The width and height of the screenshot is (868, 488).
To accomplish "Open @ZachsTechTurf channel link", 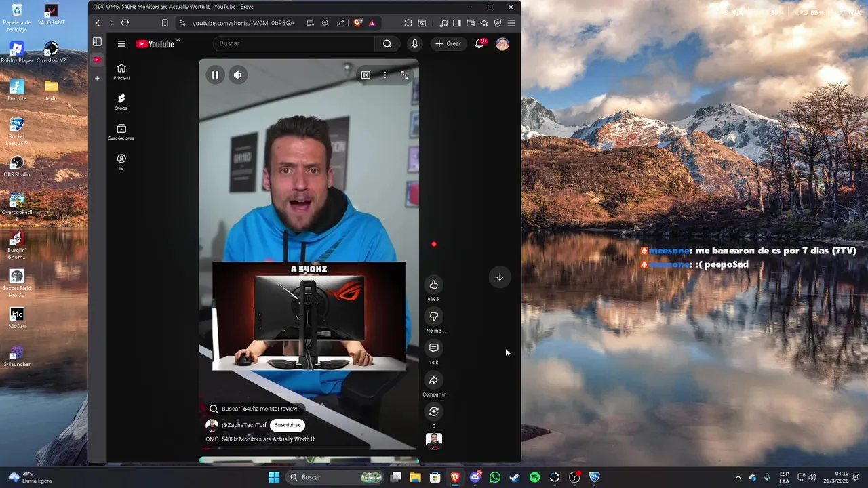I will (244, 425).
